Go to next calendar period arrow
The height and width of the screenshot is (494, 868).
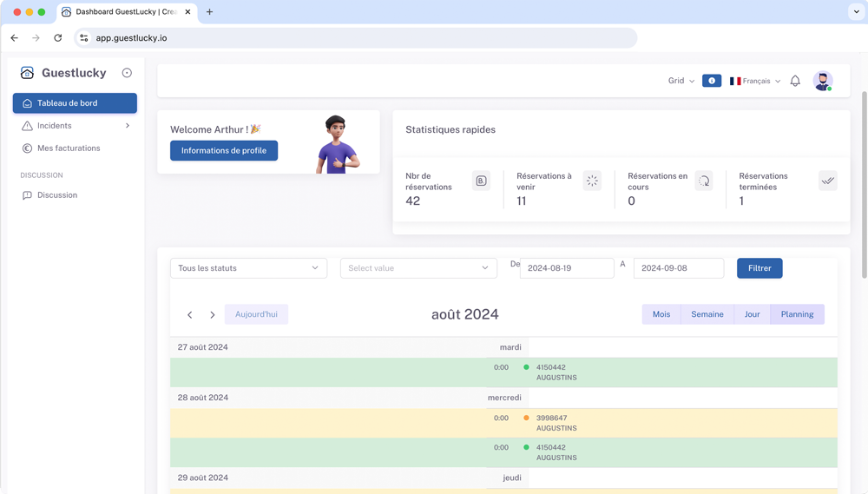pos(213,314)
